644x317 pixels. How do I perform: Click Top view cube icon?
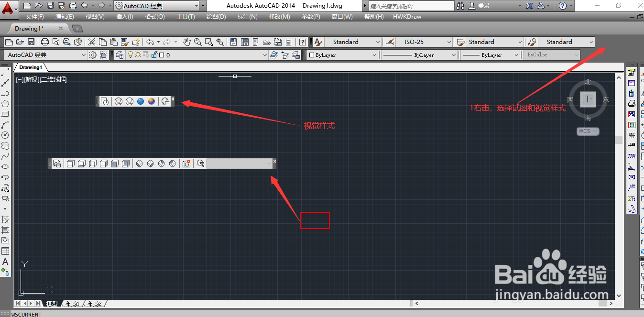click(x=71, y=164)
